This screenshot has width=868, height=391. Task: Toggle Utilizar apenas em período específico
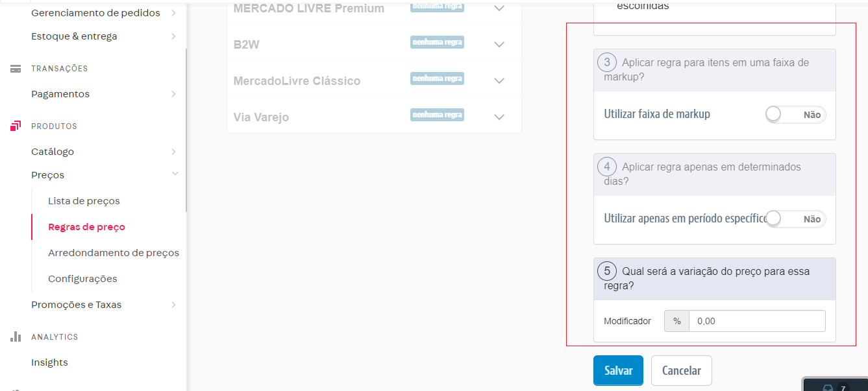[795, 219]
